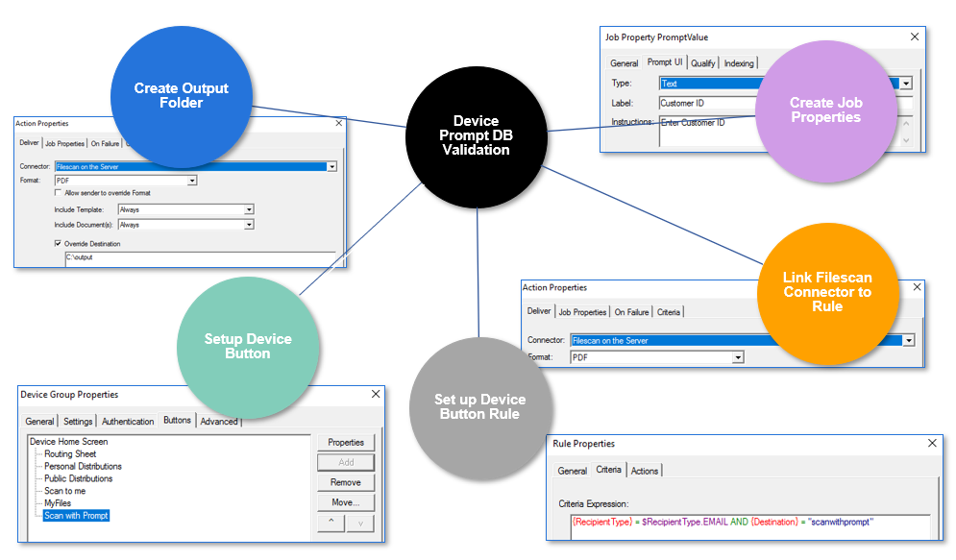Click the Remove button

click(346, 482)
